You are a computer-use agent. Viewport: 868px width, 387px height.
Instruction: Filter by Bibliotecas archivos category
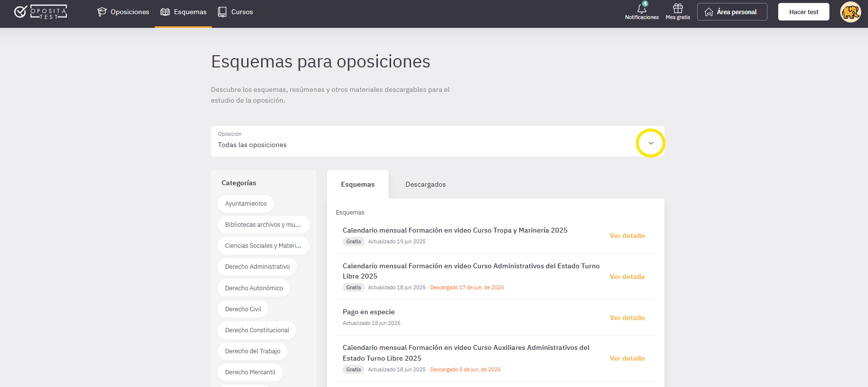pos(264,225)
